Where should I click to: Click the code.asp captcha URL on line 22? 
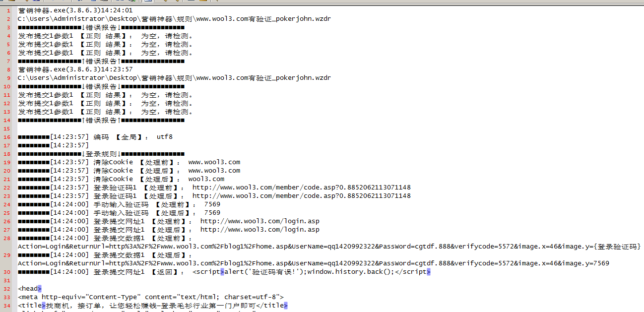(x=301, y=187)
